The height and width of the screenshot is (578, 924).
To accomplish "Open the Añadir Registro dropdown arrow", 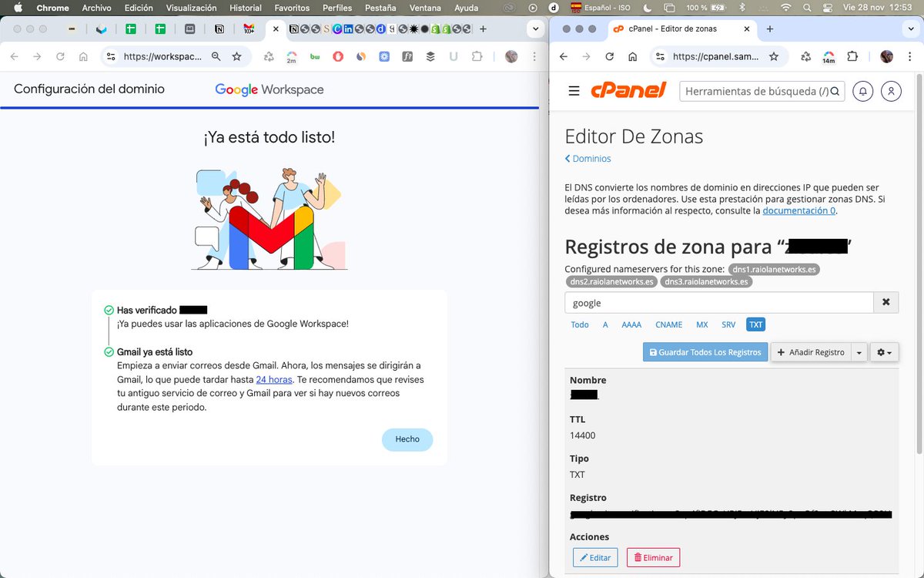I will coord(859,351).
